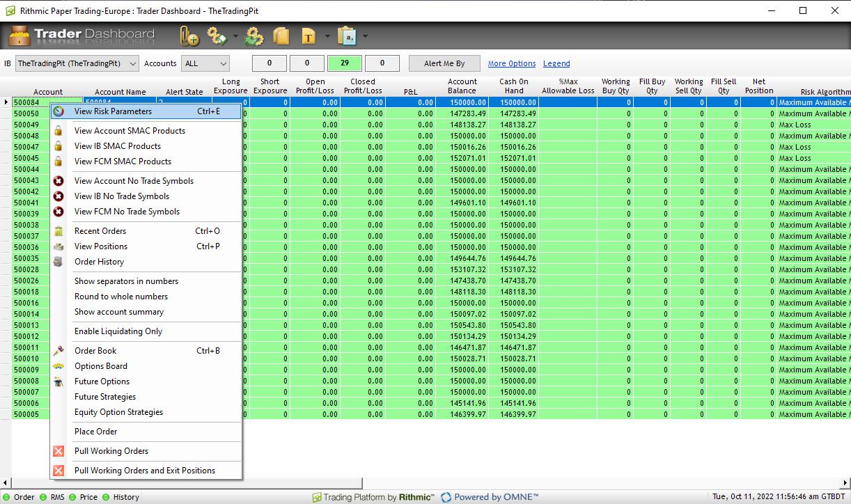Choose Equity Option Strategies menu entry
The width and height of the screenshot is (851, 504).
click(x=118, y=412)
